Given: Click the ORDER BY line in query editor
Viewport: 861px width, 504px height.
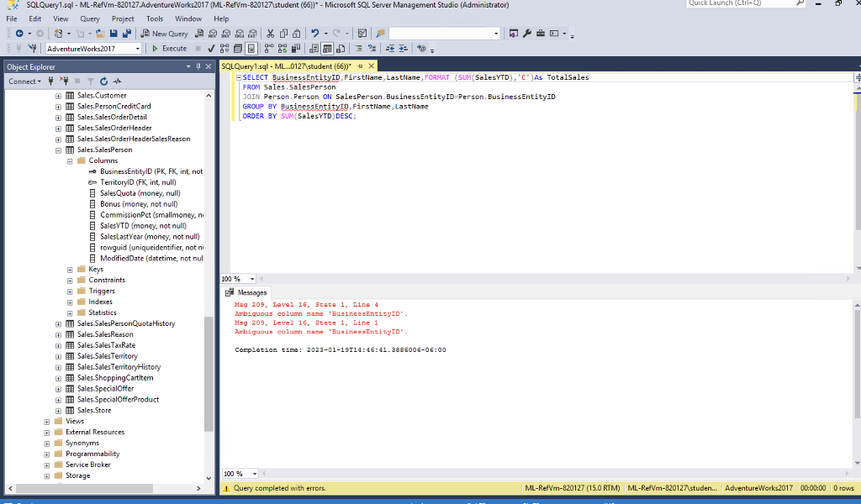Looking at the screenshot, I should click(299, 116).
